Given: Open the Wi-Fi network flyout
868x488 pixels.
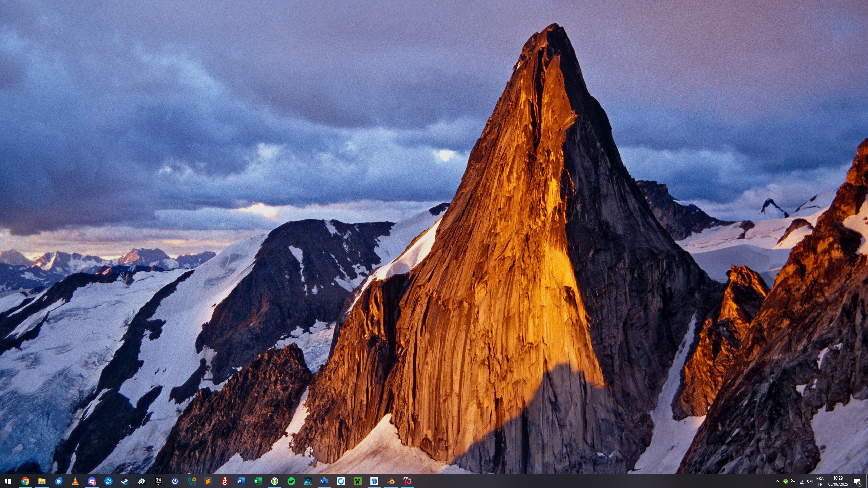Looking at the screenshot, I should click(802, 481).
